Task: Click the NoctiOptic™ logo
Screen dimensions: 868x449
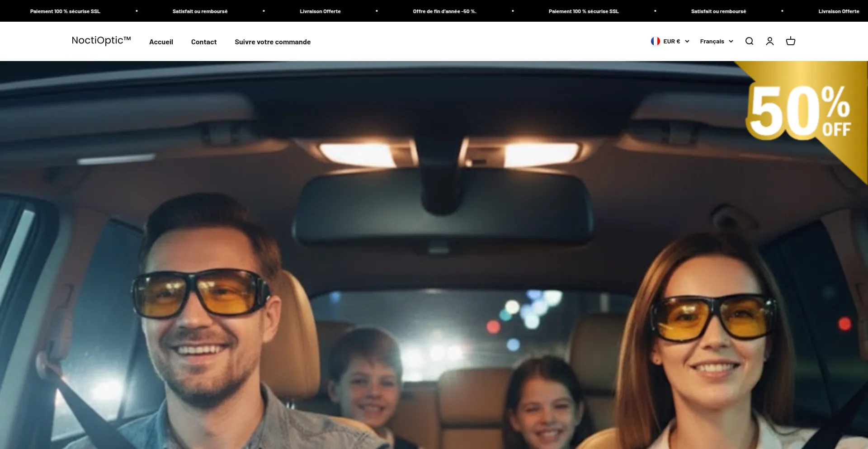Action: click(101, 40)
